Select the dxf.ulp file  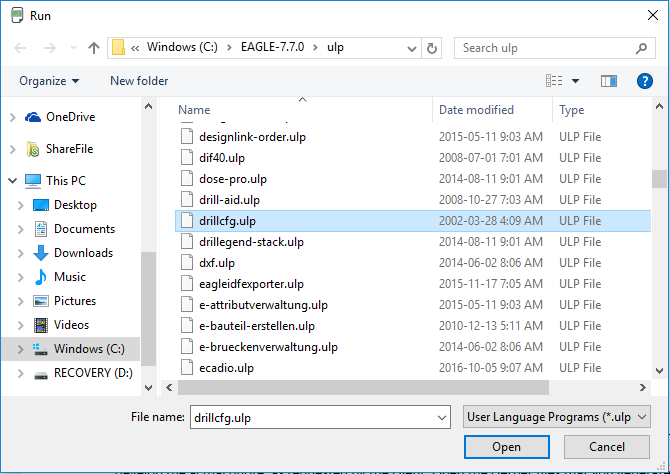point(216,263)
